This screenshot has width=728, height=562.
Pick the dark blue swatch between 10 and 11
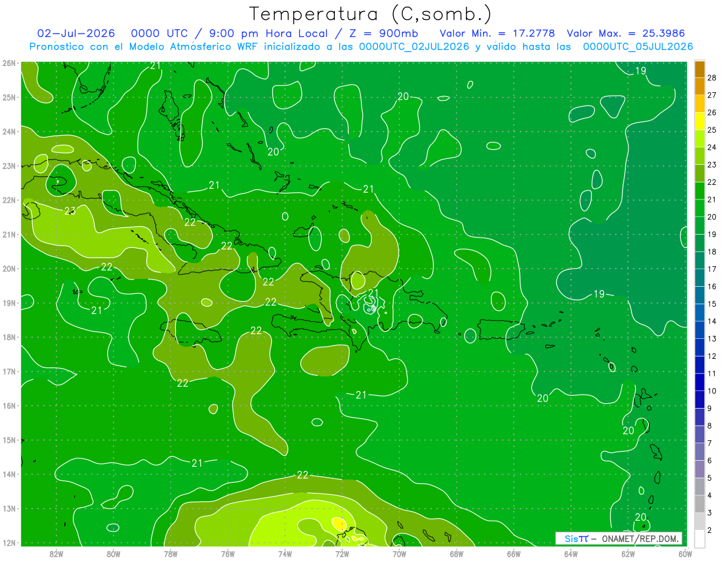(699, 382)
